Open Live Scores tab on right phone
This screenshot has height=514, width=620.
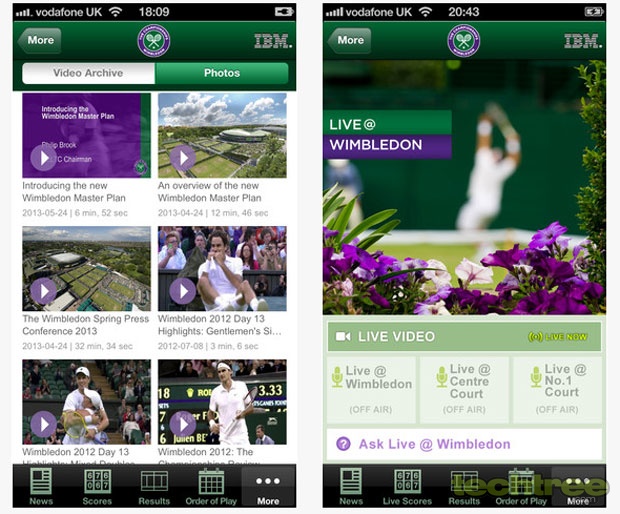pyautogui.click(x=407, y=487)
